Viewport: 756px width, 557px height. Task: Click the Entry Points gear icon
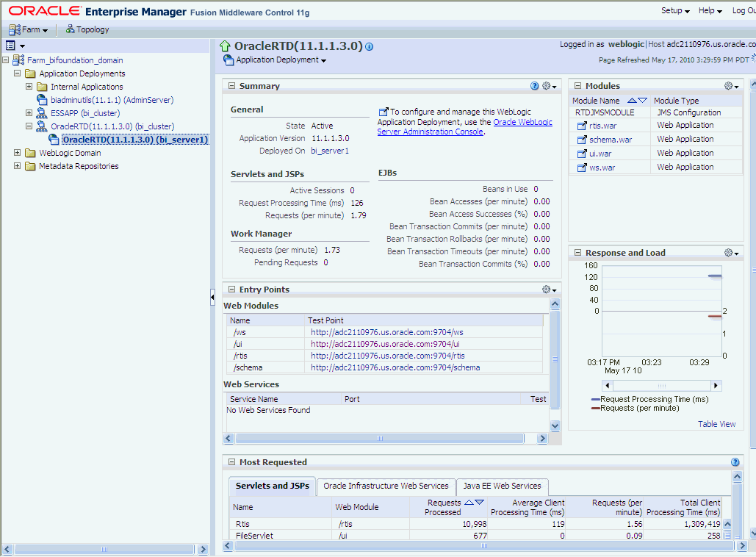click(x=549, y=290)
